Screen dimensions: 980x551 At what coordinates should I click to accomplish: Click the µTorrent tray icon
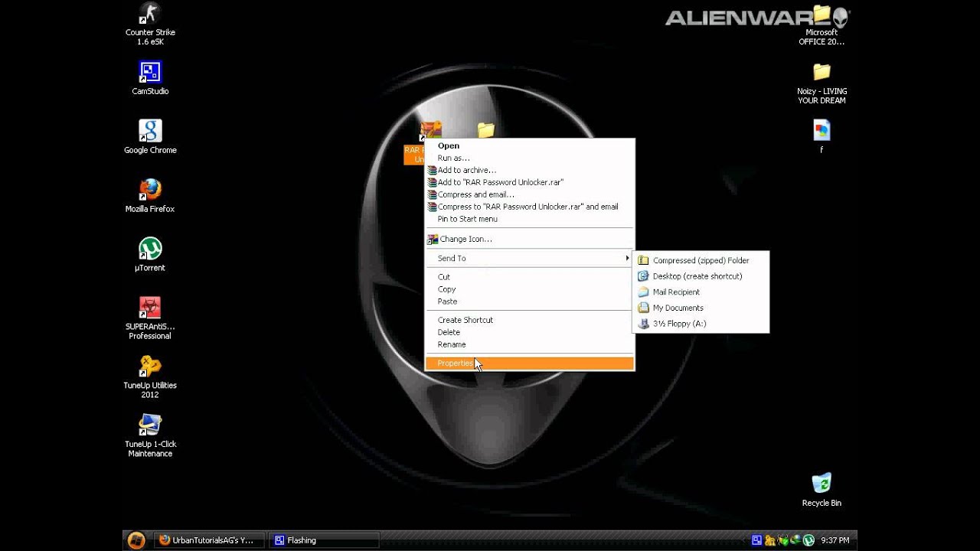click(x=808, y=540)
